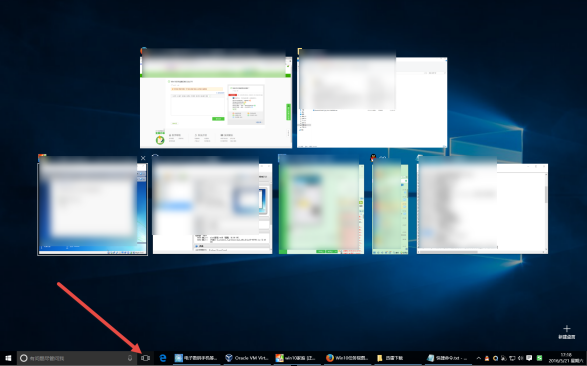
Task: Open the Windows Start menu
Action: point(8,358)
